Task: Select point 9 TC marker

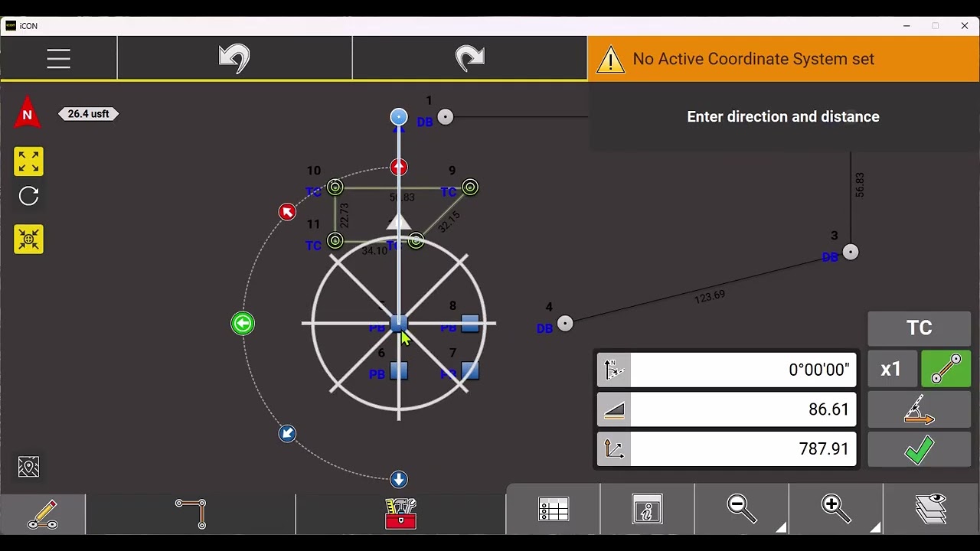Action: click(x=470, y=187)
